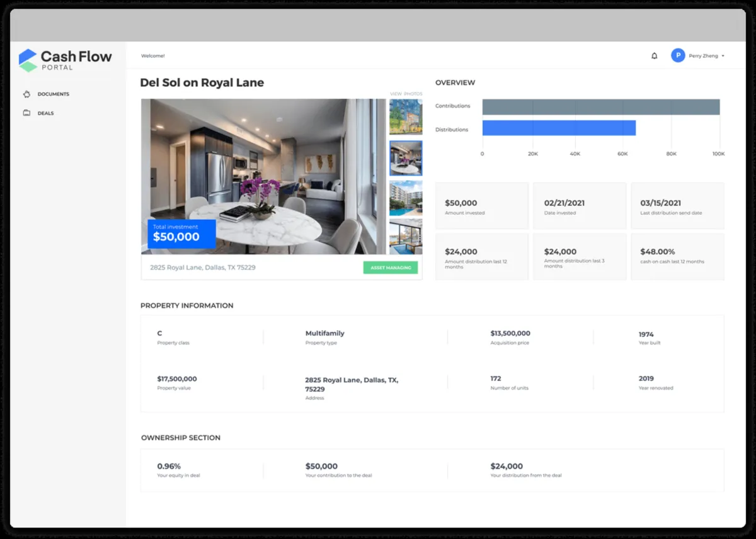Click the 100K chart axis label

[719, 154]
